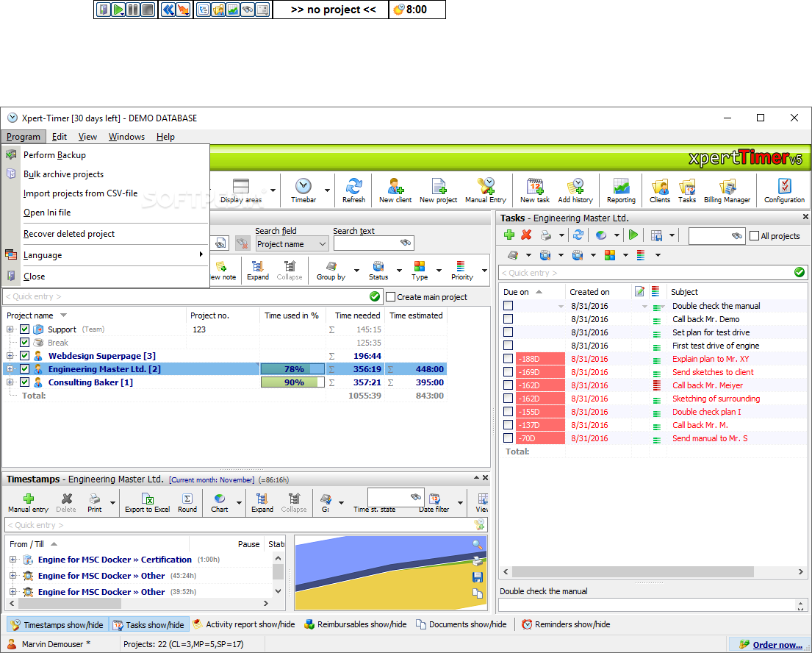
Task: Click the Order now link
Action: [777, 645]
